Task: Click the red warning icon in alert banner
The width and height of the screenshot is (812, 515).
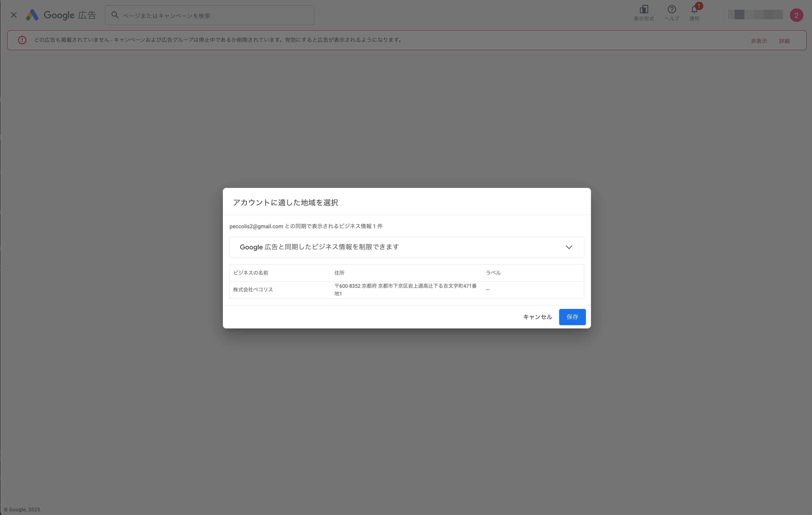Action: [x=22, y=40]
